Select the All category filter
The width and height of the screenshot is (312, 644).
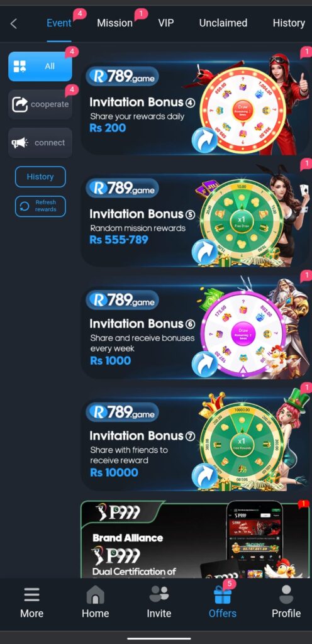pos(40,66)
